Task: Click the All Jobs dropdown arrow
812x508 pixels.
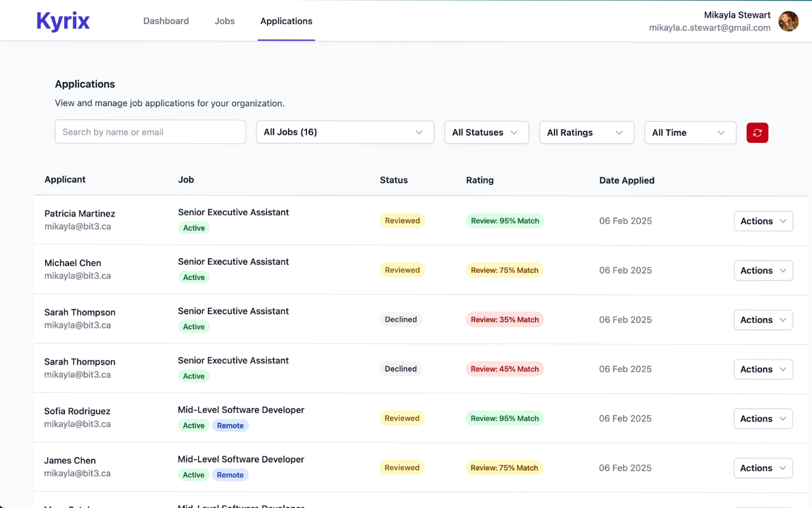Action: tap(419, 132)
